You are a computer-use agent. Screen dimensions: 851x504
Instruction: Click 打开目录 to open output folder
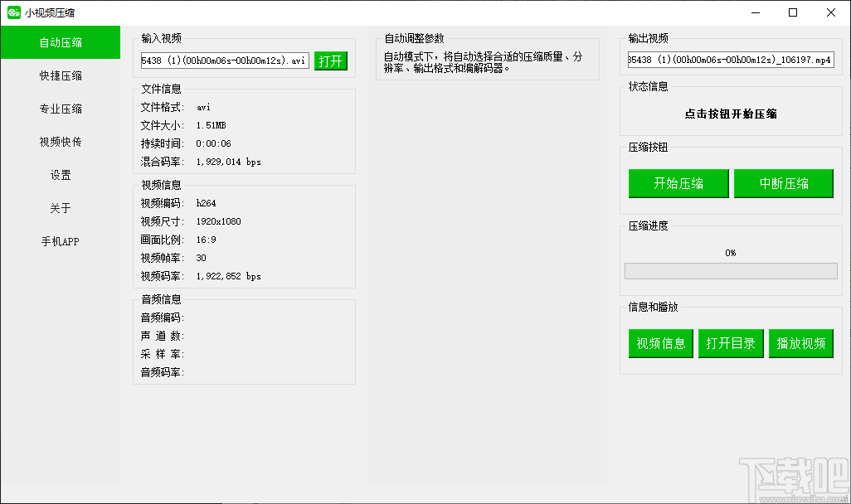coord(731,343)
